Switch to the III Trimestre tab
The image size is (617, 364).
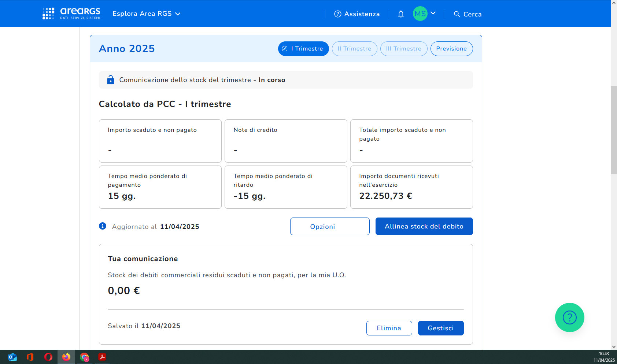tap(404, 49)
